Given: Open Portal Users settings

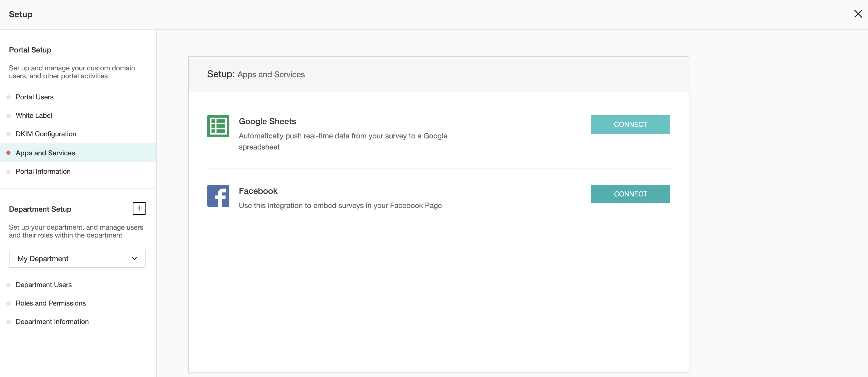Looking at the screenshot, I should click(34, 97).
